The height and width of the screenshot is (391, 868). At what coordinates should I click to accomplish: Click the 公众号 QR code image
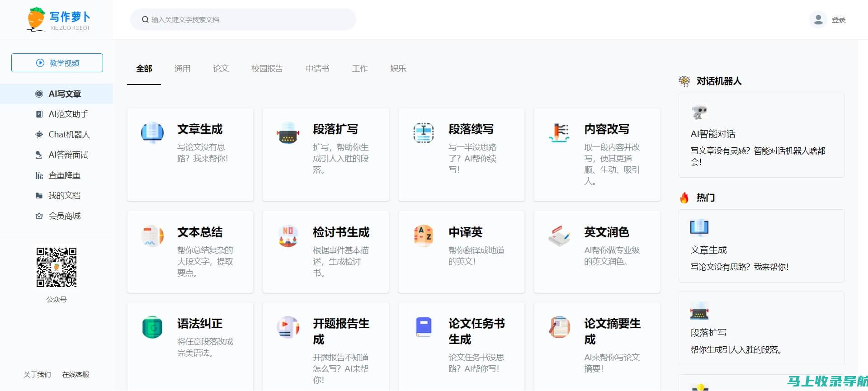tap(57, 267)
